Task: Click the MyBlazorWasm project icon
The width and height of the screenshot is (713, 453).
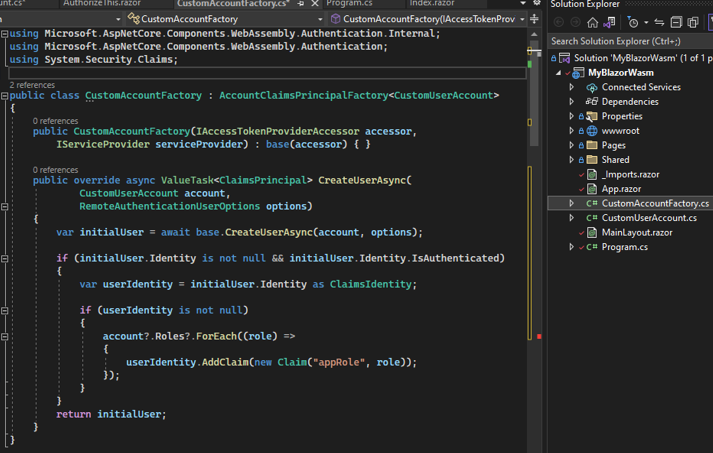Action: click(x=578, y=73)
